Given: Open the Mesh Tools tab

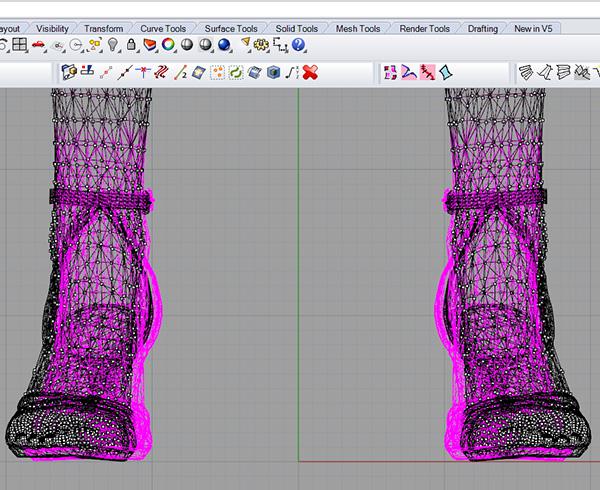Looking at the screenshot, I should [360, 29].
